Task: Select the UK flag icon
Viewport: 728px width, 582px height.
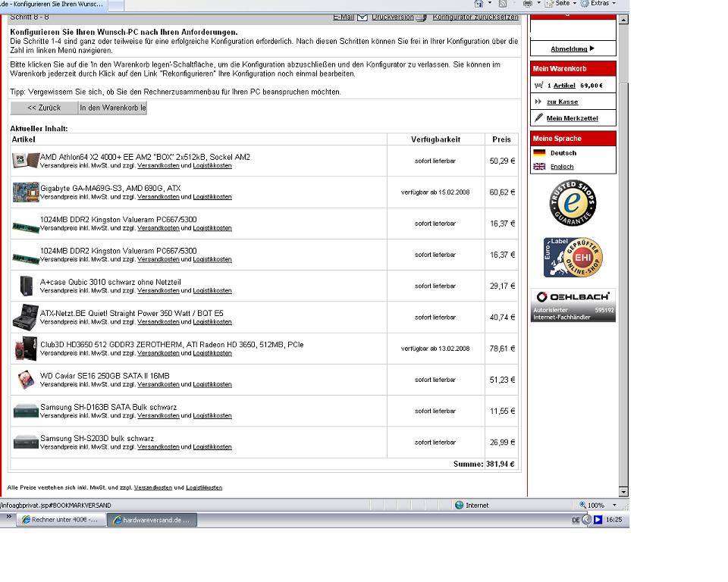Action: (x=539, y=167)
